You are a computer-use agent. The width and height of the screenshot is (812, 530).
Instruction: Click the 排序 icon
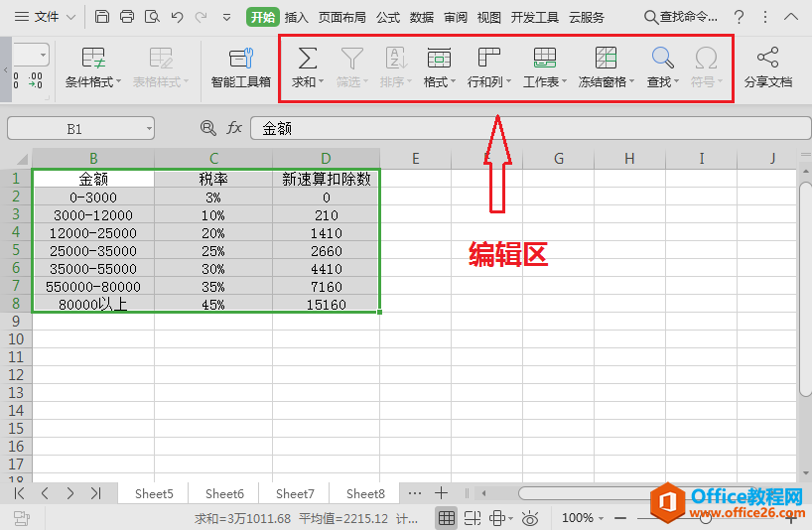(x=396, y=58)
